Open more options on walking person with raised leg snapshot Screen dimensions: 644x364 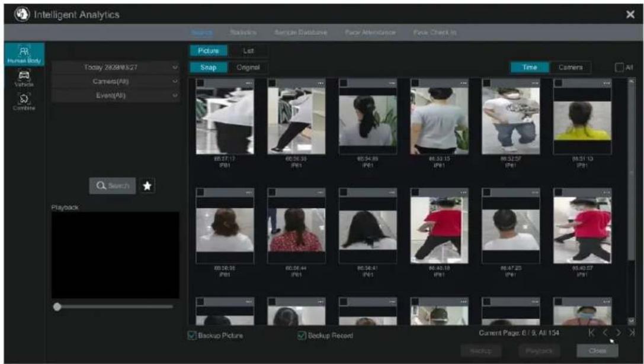click(321, 83)
